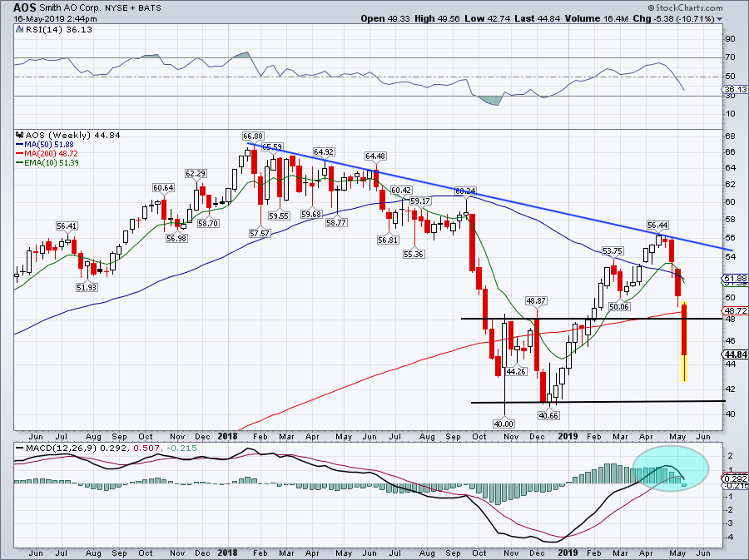Click the 58.77 price label
Viewport: 749px width, 560px height.
336,222
